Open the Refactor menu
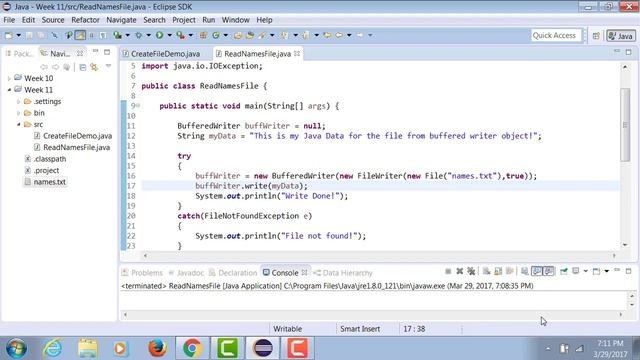 (x=85, y=20)
